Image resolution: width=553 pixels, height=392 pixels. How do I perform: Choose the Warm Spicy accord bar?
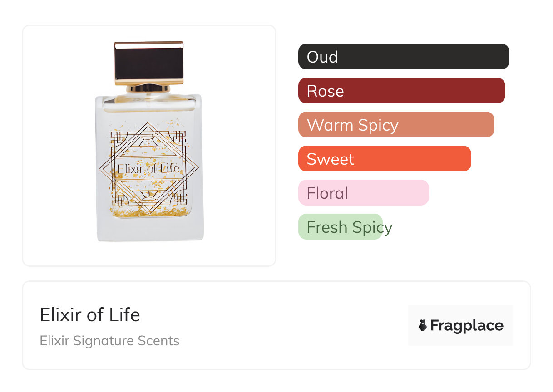point(396,125)
